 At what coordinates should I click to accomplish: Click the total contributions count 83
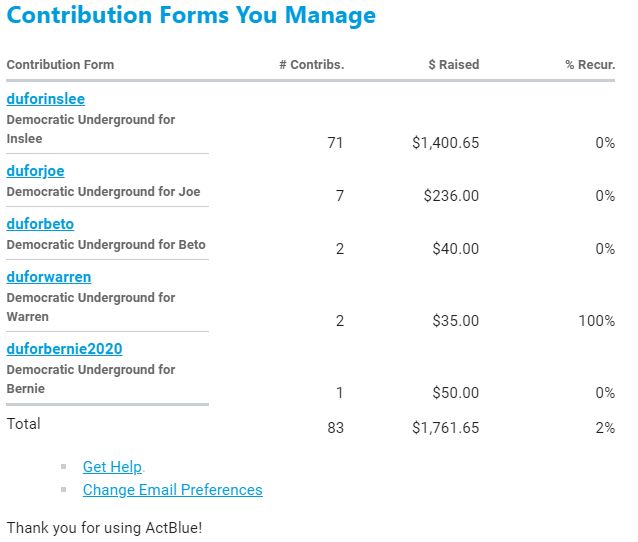pyautogui.click(x=335, y=428)
